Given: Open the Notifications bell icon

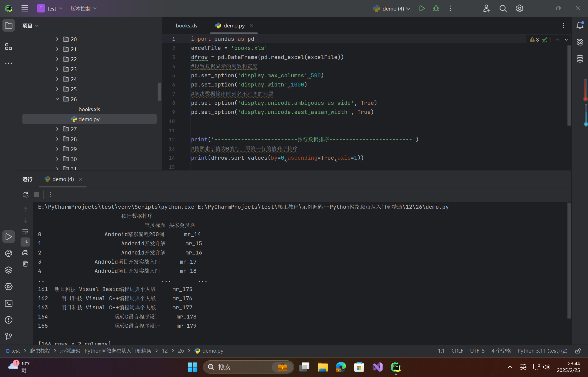Looking at the screenshot, I should [x=580, y=26].
